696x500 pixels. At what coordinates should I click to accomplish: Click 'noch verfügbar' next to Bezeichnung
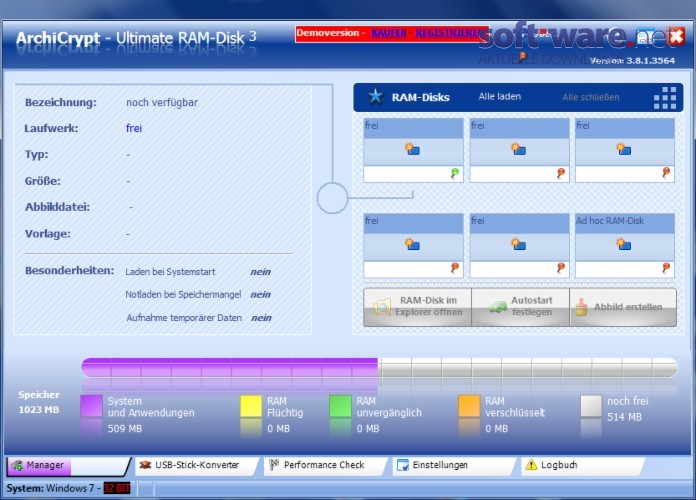pos(162,103)
